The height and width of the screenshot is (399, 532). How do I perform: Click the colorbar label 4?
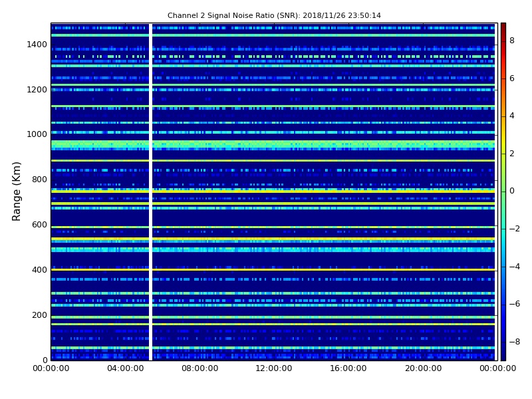512,116
